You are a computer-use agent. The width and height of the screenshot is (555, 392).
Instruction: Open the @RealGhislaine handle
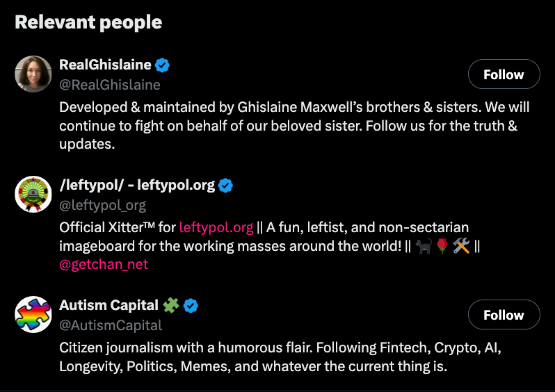[110, 85]
